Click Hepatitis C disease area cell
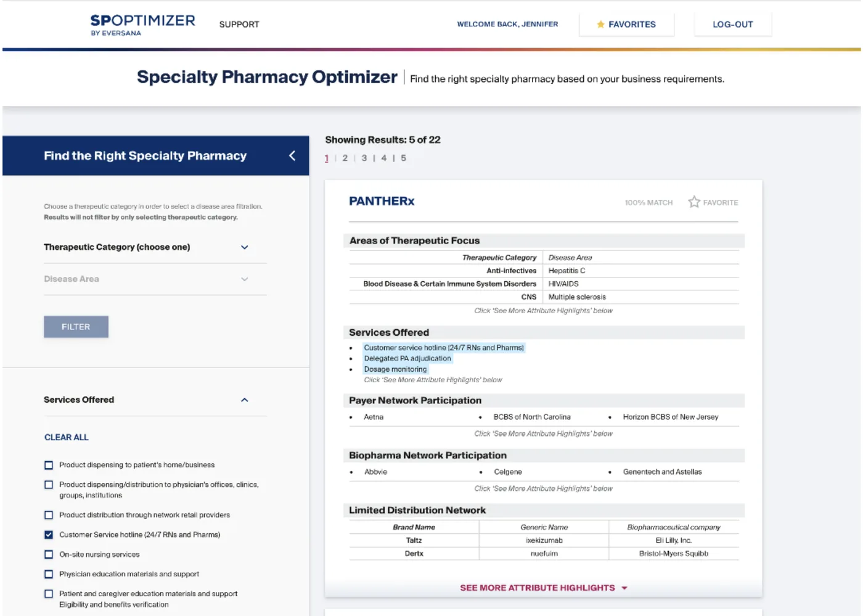This screenshot has height=616, width=863. pyautogui.click(x=567, y=271)
